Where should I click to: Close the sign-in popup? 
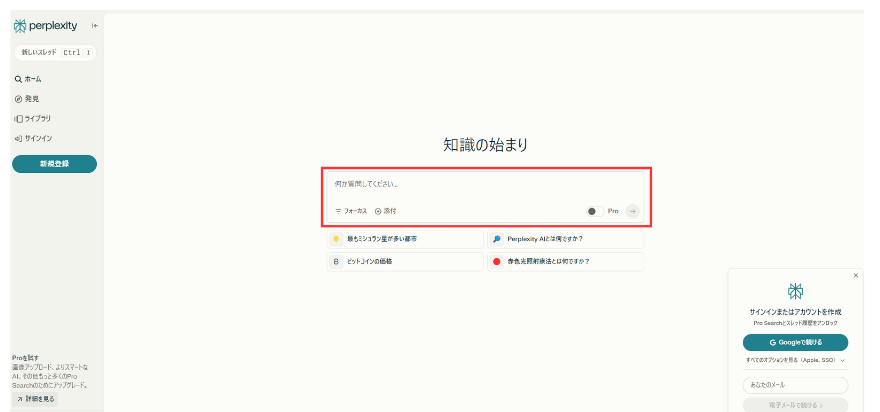tap(855, 276)
